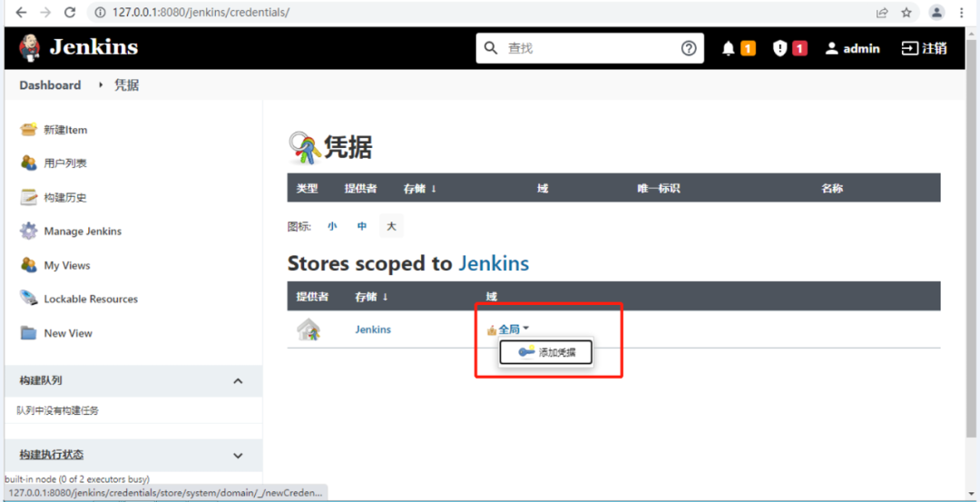Click the 凭据 breadcrumb link
Image resolution: width=980 pixels, height=502 pixels.
127,85
